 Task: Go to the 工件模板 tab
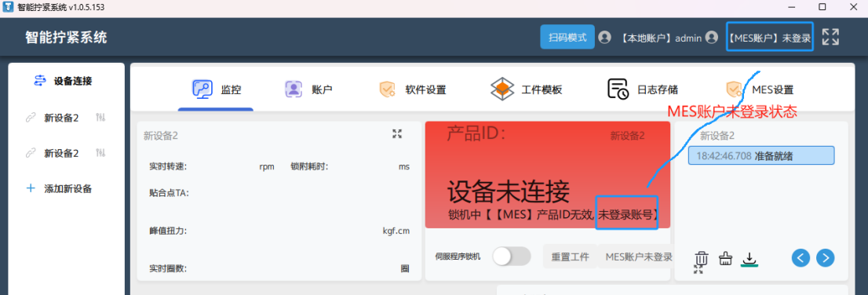[527, 89]
